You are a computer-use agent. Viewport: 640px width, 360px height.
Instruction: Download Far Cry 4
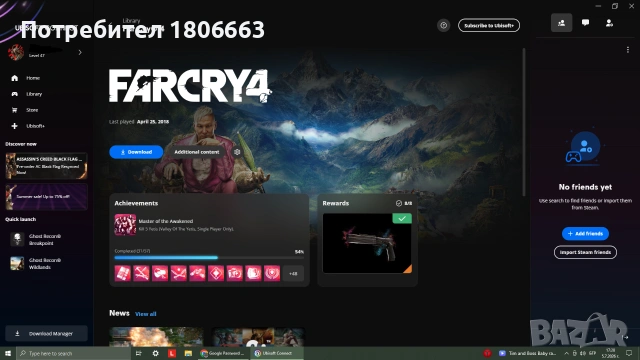136,152
